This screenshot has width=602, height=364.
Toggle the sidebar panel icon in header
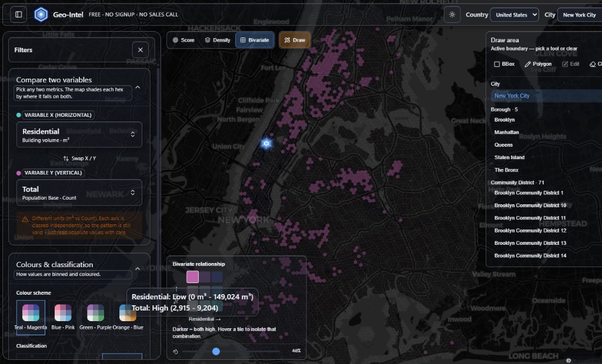click(18, 15)
